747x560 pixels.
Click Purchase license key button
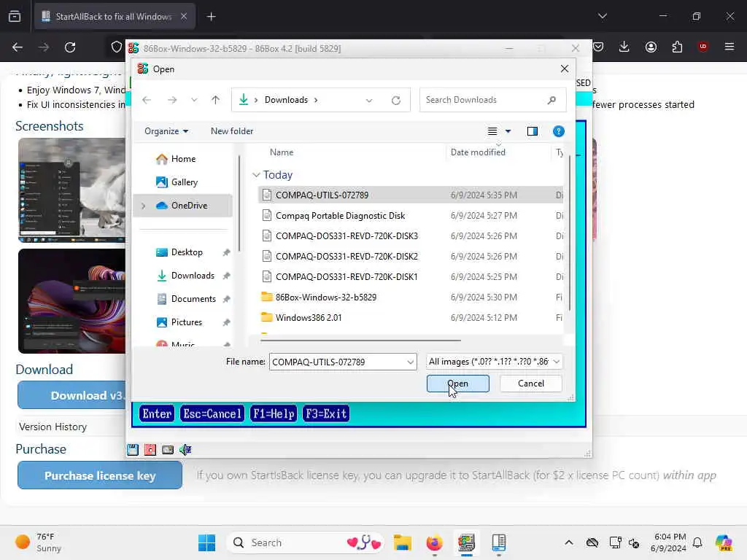[x=100, y=475]
